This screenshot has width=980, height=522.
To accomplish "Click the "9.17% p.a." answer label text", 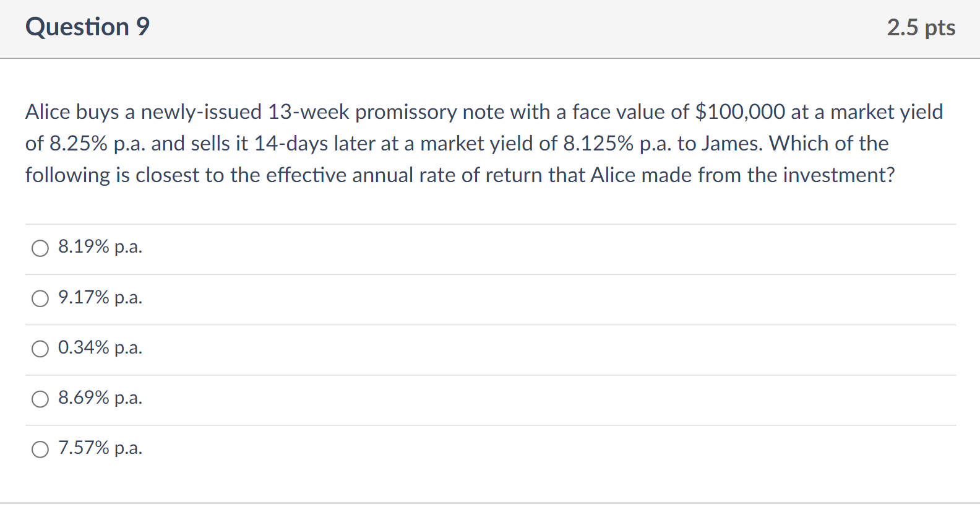I will tap(100, 297).
